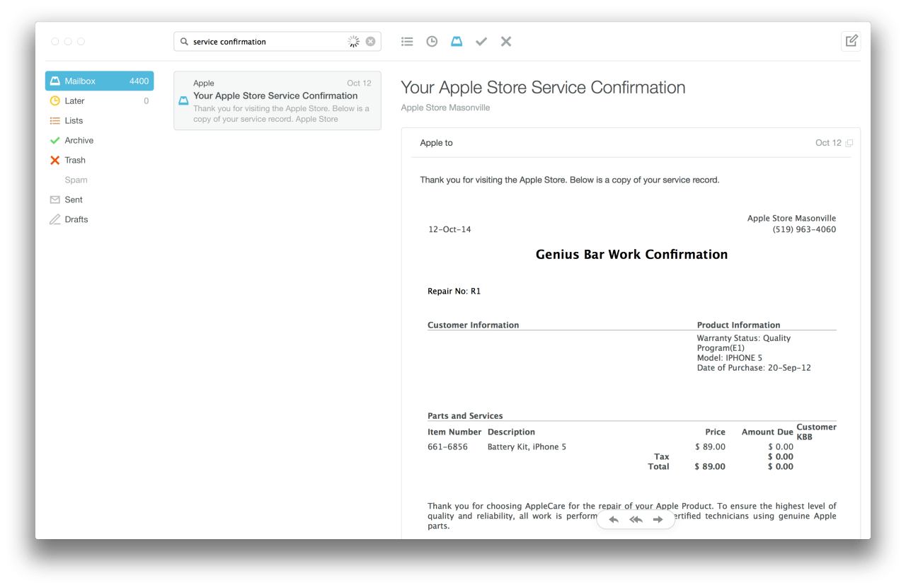The height and width of the screenshot is (588, 906).
Task: Expand message details icon beside Oct 12
Action: [x=849, y=143]
